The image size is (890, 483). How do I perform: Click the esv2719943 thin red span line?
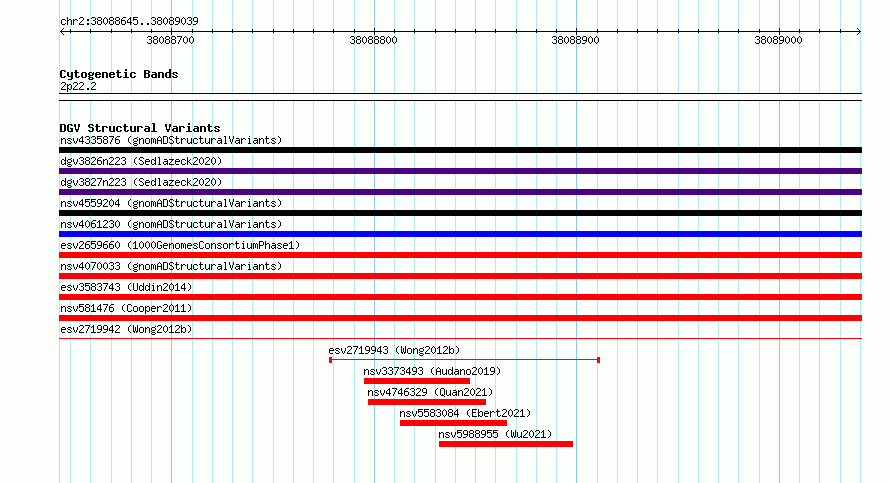464,360
